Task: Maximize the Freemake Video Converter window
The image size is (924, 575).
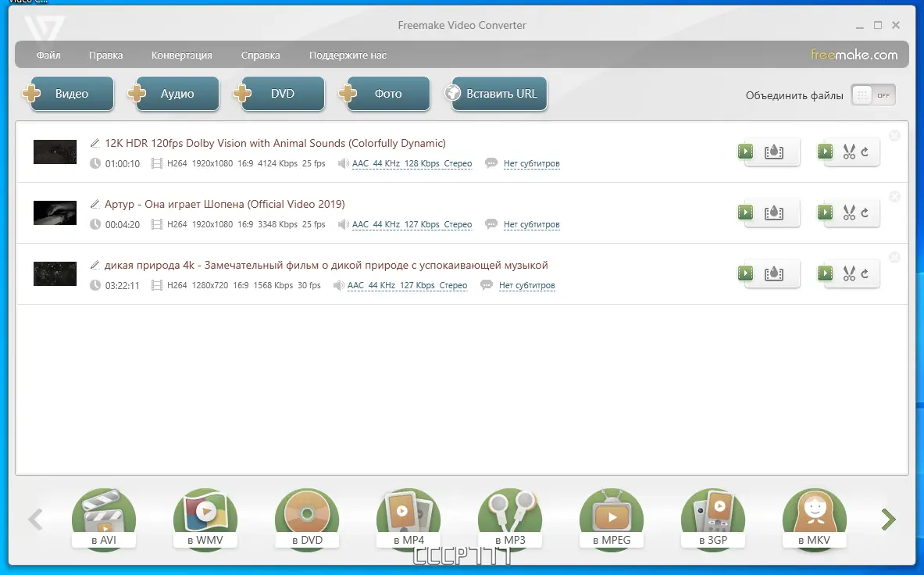Action: pos(878,25)
